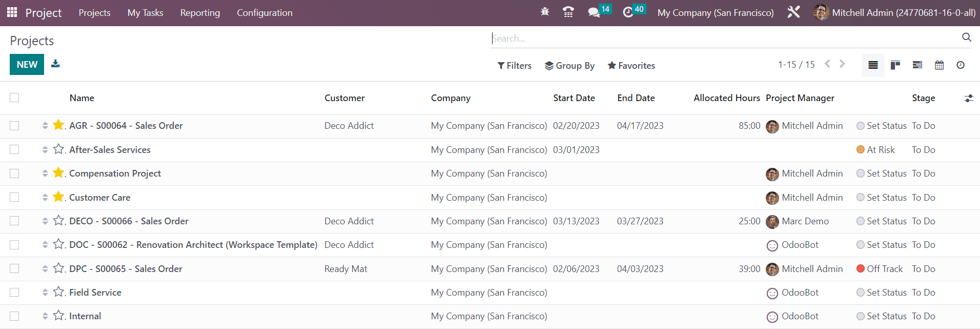Open activities clock icon with 40 badge
This screenshot has height=329, width=980.
pyautogui.click(x=628, y=12)
